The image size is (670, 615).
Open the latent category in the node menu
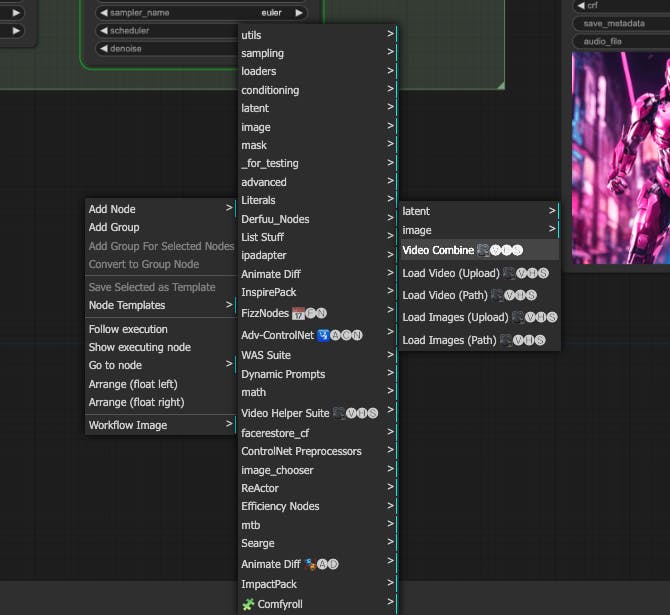[317, 108]
